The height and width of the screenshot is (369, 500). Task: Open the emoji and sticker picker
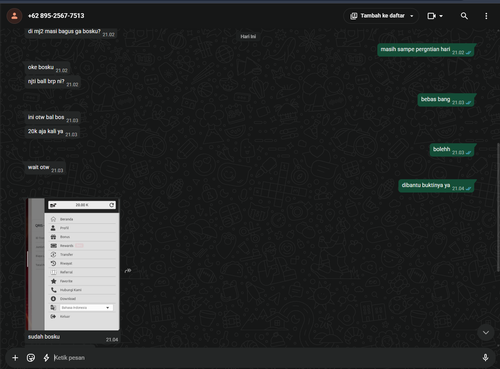31,358
